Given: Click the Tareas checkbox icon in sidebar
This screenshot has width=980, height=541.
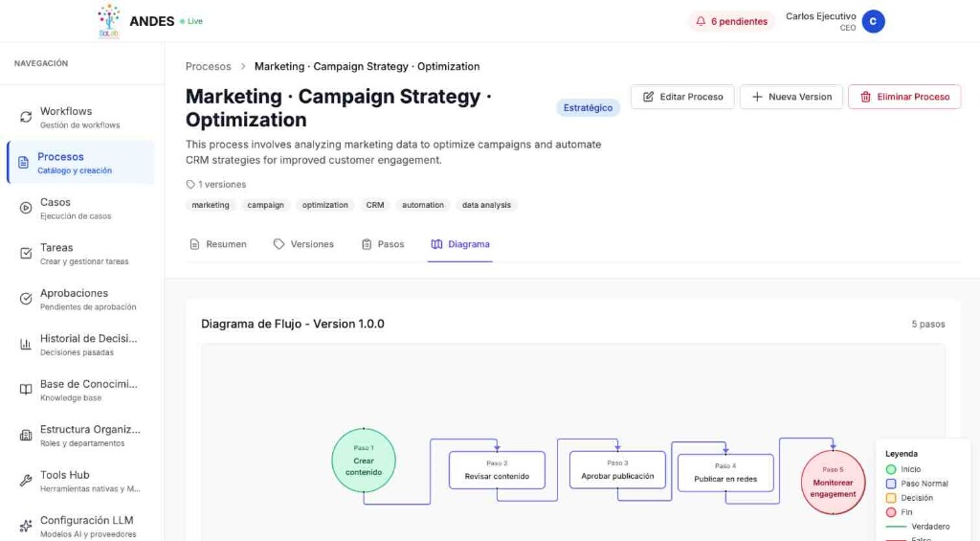Looking at the screenshot, I should point(26,254).
